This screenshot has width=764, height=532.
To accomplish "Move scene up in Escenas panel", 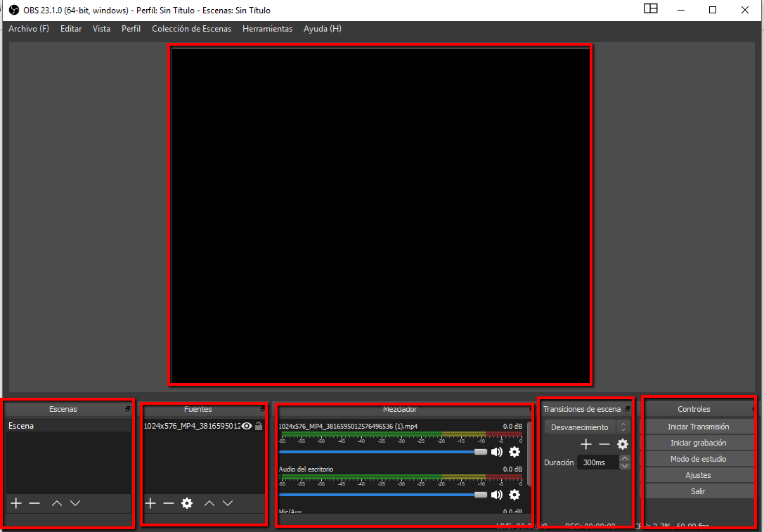I will [x=56, y=503].
